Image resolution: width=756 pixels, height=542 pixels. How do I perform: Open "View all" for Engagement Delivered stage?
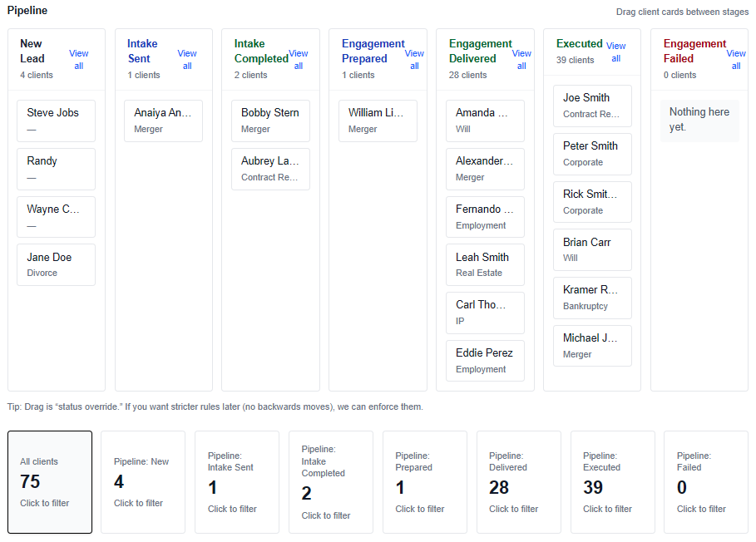pos(521,58)
